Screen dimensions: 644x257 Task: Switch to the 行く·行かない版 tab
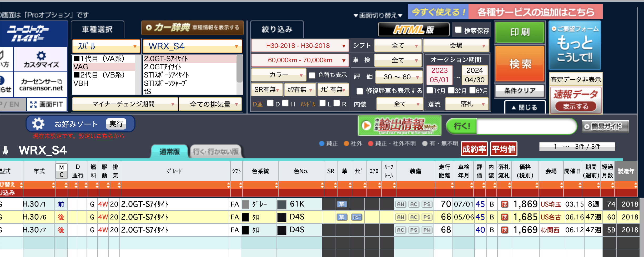(x=216, y=151)
